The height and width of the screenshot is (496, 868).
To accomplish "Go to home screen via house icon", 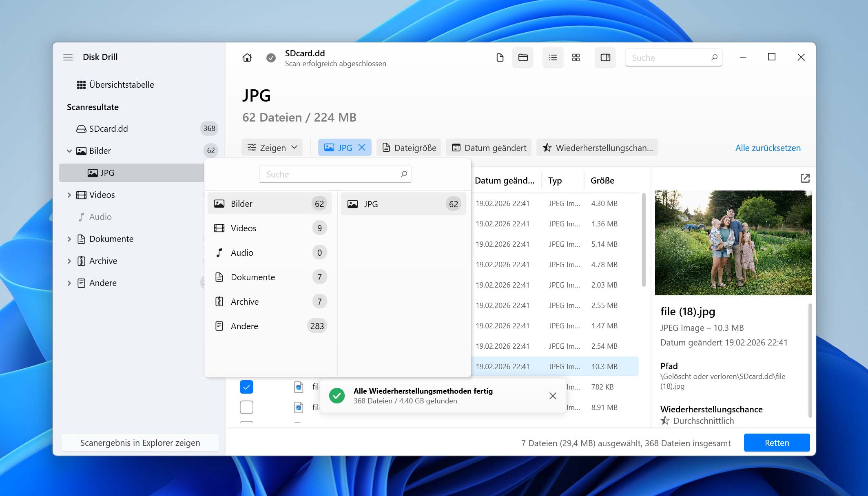I will 247,58.
